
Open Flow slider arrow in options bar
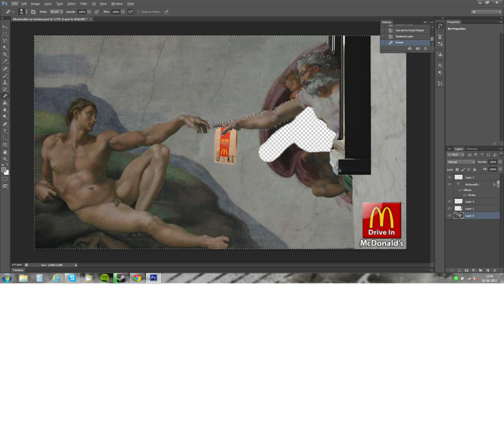[x=123, y=12]
